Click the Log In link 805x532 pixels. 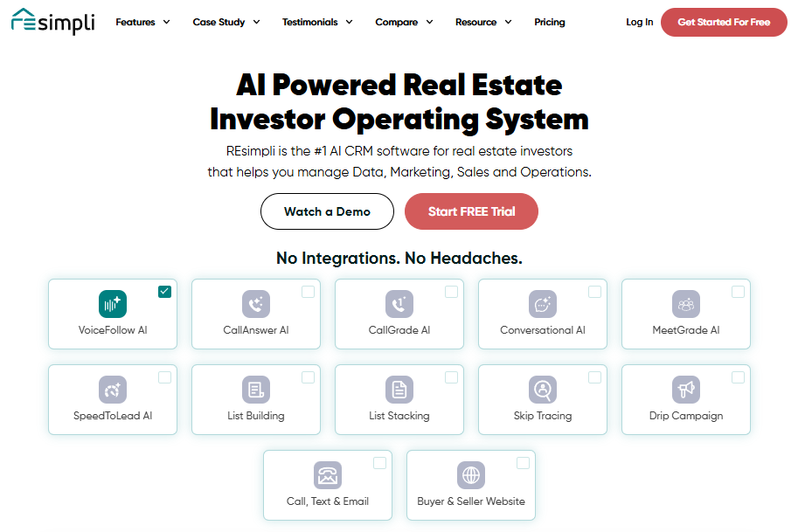[639, 22]
